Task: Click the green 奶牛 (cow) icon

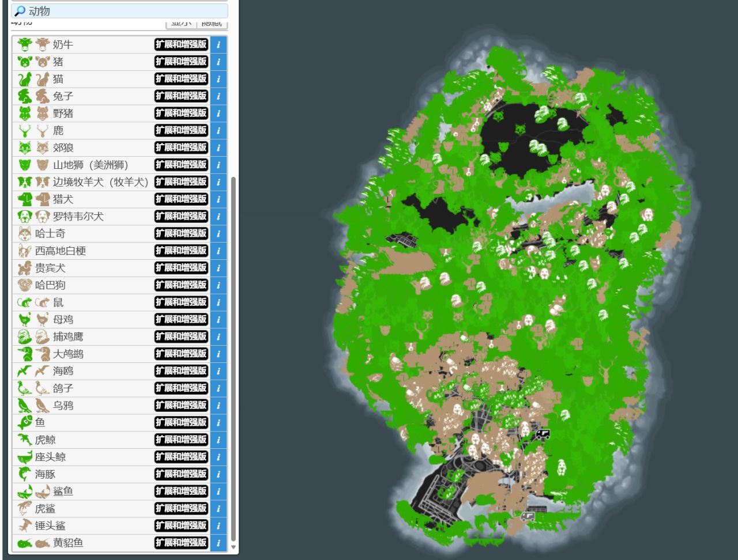Action: coord(24,44)
